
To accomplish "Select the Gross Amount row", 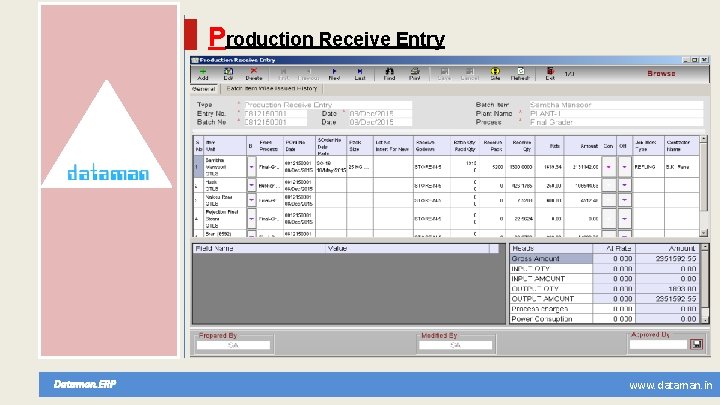I will [x=605, y=259].
